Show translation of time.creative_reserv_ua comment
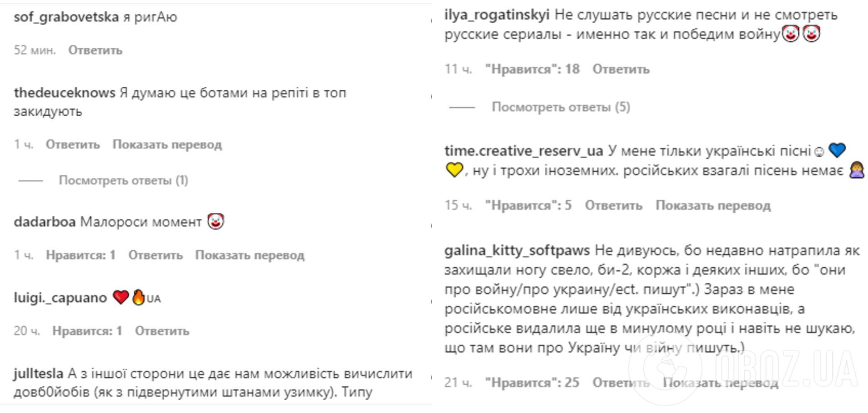The height and width of the screenshot is (413, 868). [713, 206]
